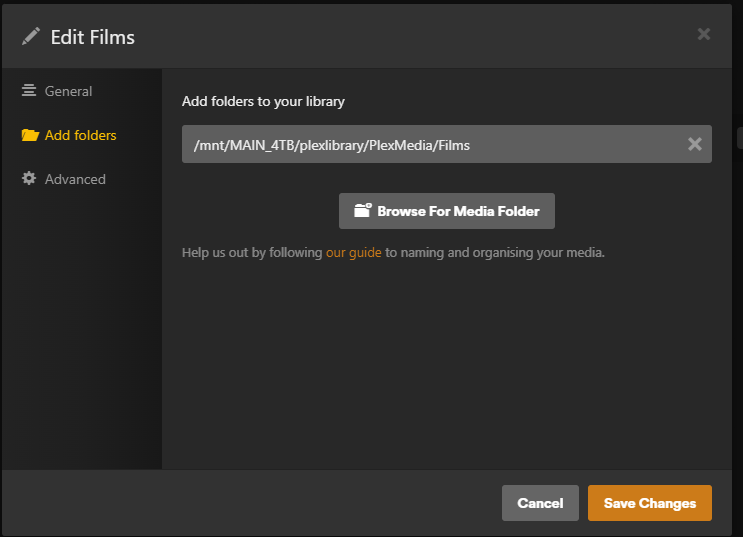743x537 pixels.
Task: Open the 'our guide' naming link
Action: [353, 253]
